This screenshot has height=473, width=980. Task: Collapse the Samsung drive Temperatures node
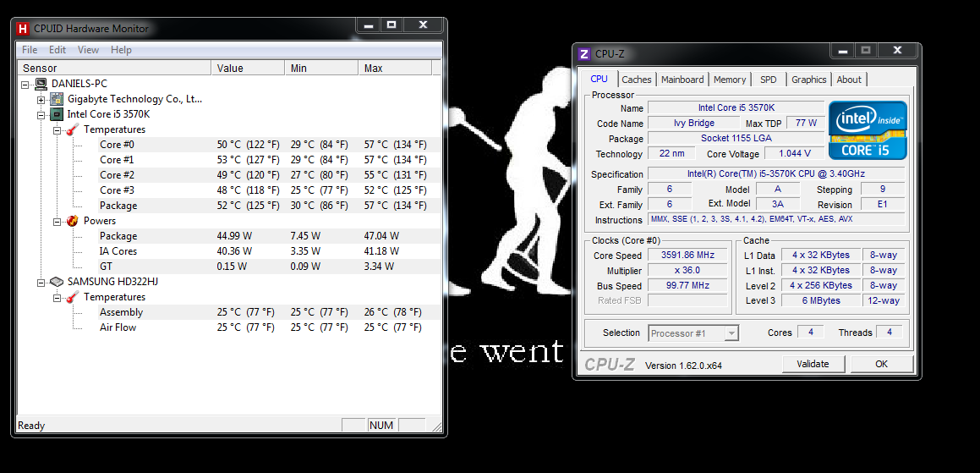tap(57, 297)
